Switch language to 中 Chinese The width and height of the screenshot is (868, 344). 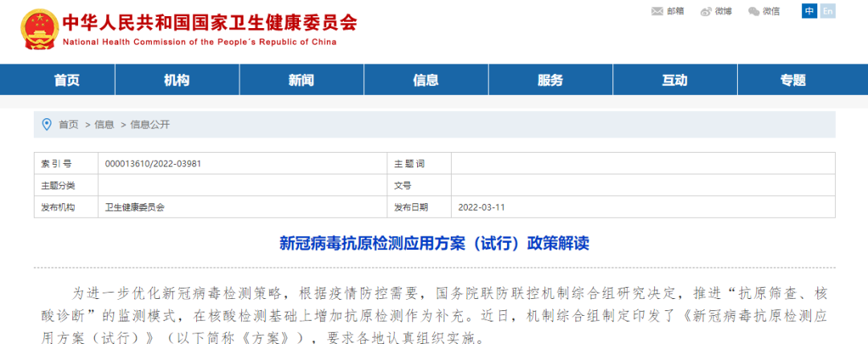tap(809, 10)
